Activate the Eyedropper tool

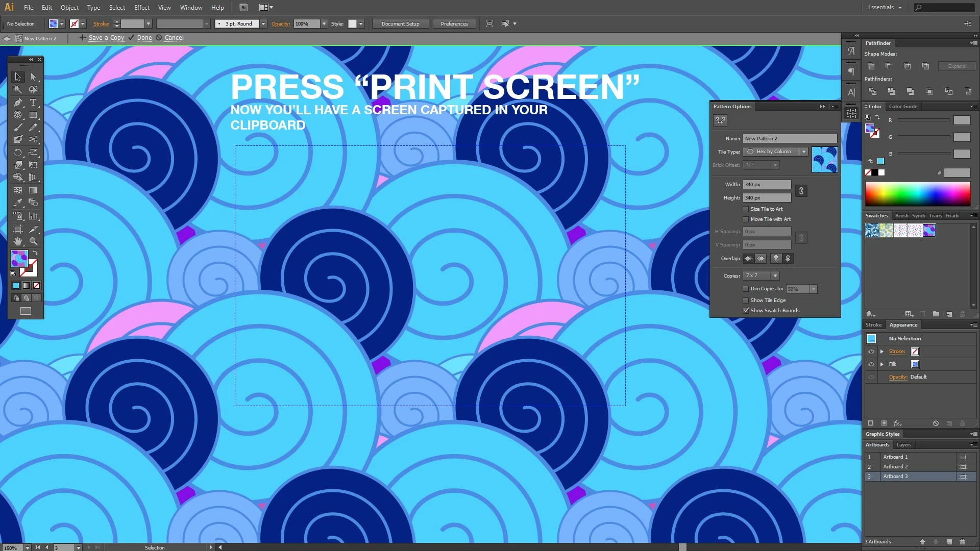18,203
